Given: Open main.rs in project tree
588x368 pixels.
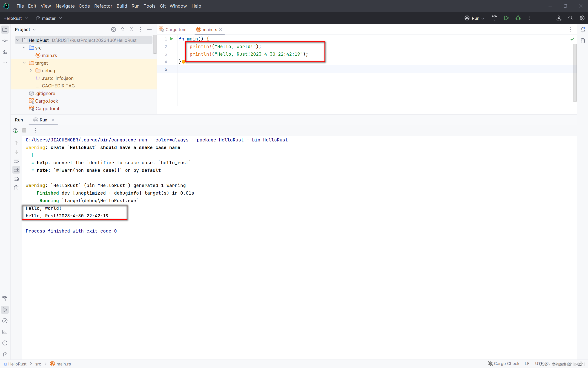Looking at the screenshot, I should [x=46, y=55].
